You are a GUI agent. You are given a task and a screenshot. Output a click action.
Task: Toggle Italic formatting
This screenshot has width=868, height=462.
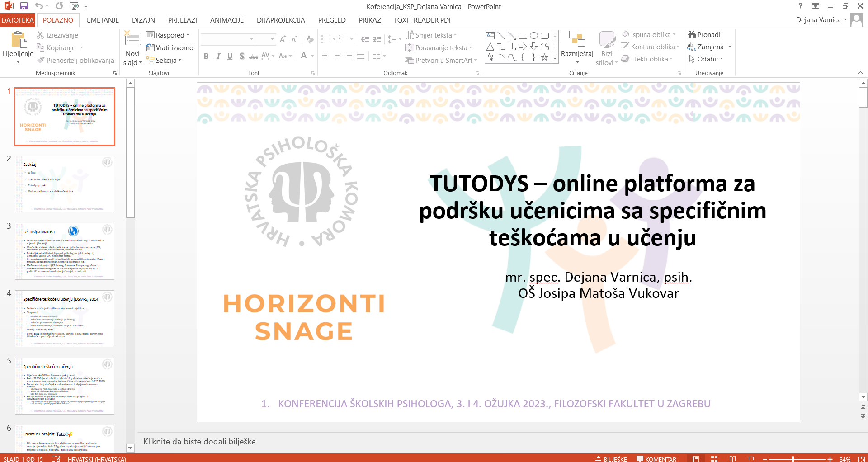click(x=218, y=56)
